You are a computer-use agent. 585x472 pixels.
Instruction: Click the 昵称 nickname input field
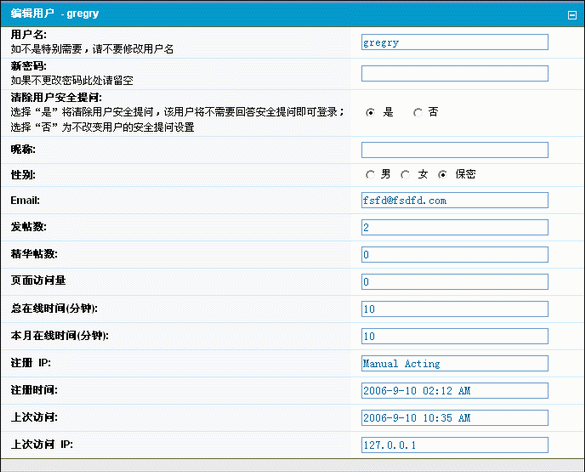click(x=455, y=150)
